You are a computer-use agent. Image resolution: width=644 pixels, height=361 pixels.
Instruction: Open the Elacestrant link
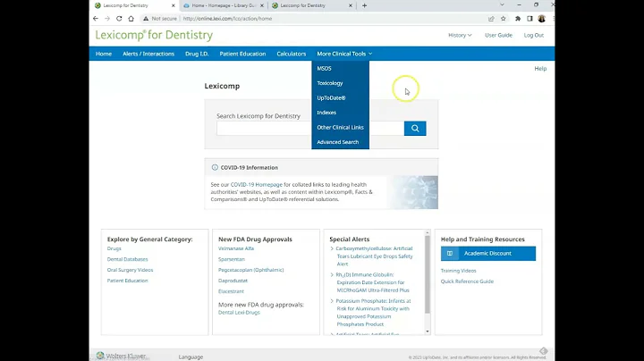click(x=231, y=291)
